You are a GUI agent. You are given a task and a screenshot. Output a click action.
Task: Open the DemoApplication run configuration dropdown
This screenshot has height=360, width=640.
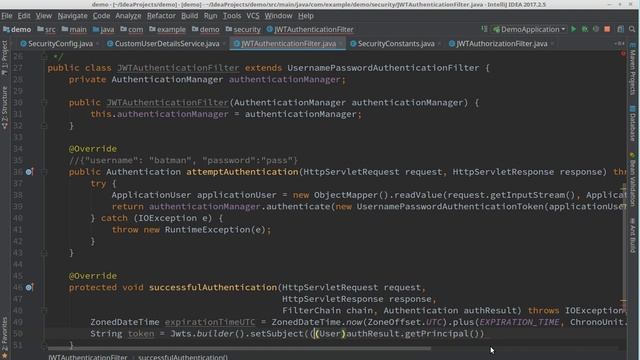(x=529, y=29)
